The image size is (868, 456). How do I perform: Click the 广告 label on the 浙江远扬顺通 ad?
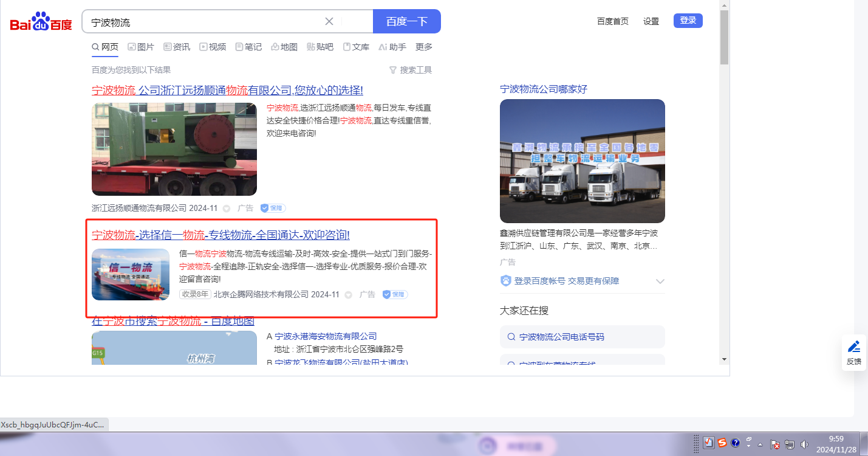(x=245, y=208)
